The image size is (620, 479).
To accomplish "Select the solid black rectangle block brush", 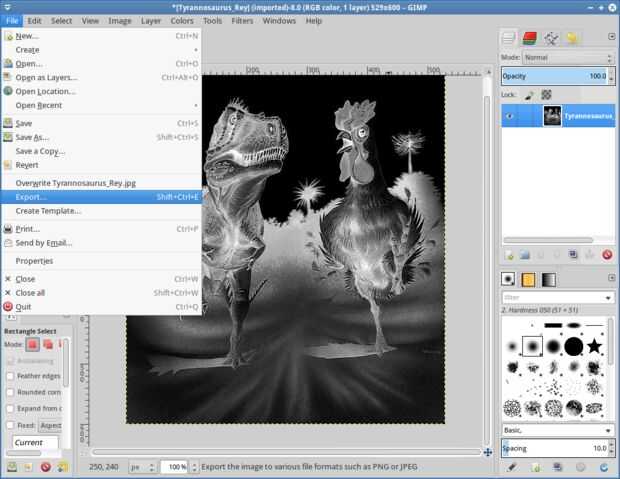I will tap(553, 326).
